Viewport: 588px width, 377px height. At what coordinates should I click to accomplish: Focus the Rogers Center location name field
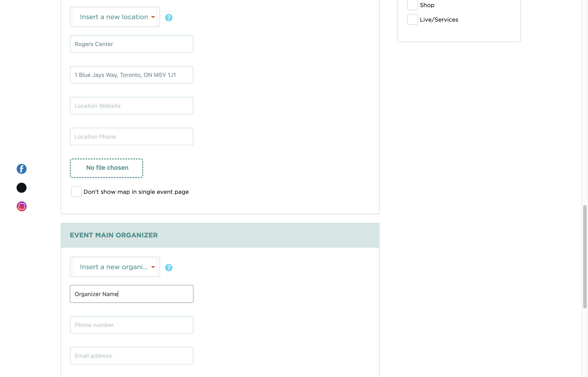pos(132,44)
